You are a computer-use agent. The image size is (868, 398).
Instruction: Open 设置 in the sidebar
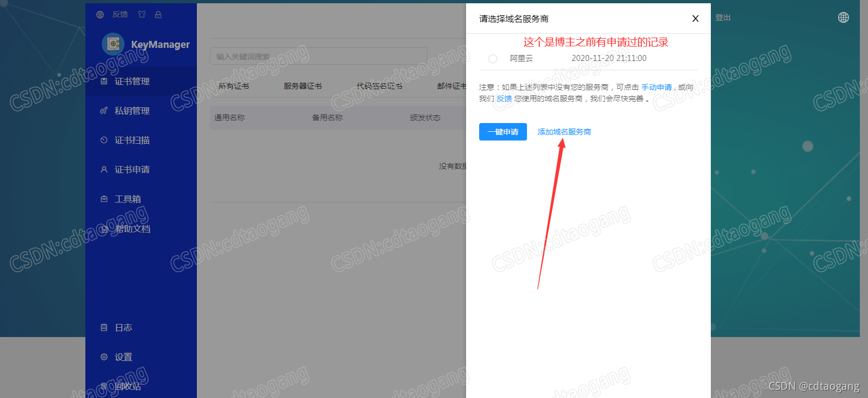141,357
